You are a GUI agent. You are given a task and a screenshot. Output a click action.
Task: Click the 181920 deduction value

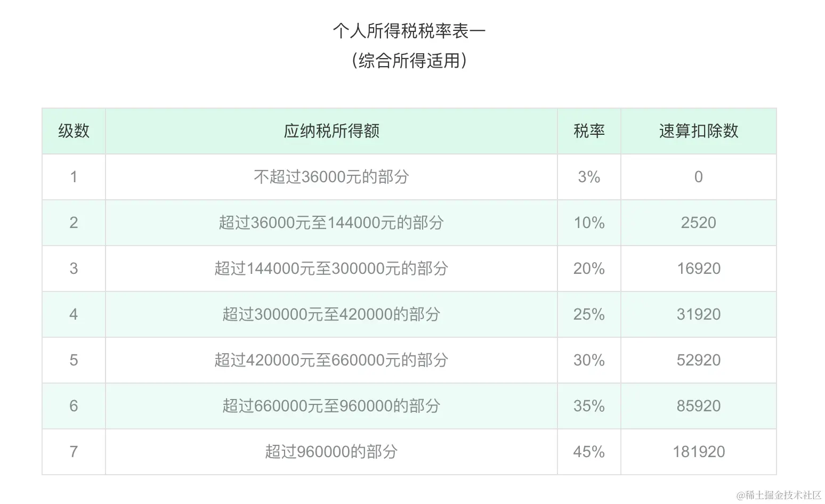coord(699,452)
